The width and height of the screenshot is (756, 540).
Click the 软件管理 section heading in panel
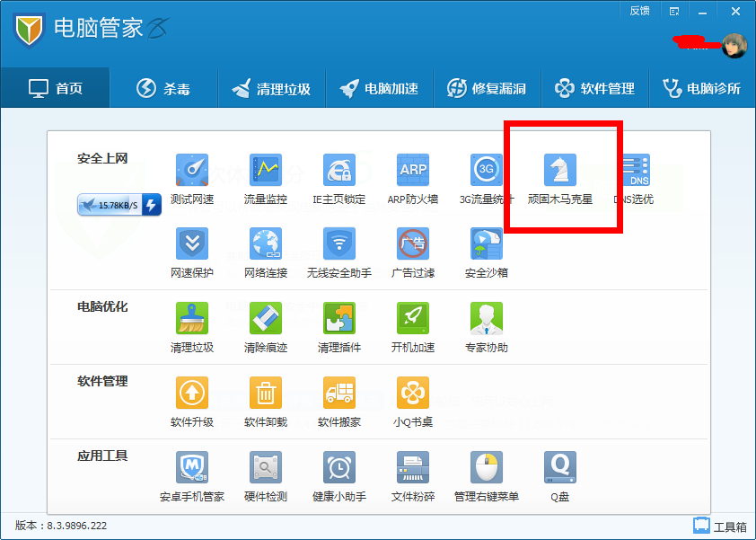(102, 381)
